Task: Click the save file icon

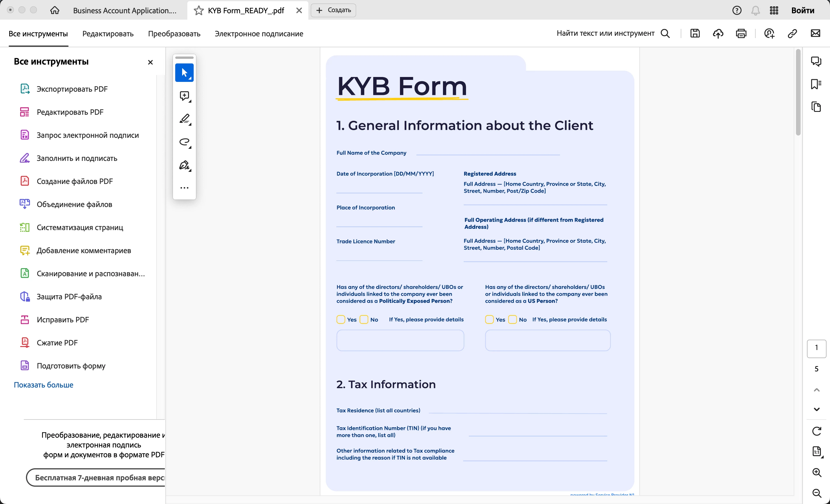Action: (x=695, y=33)
